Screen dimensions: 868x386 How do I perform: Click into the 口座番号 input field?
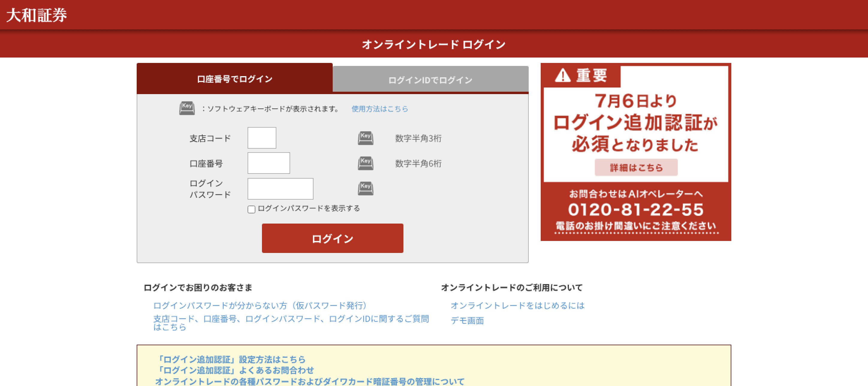coord(269,163)
